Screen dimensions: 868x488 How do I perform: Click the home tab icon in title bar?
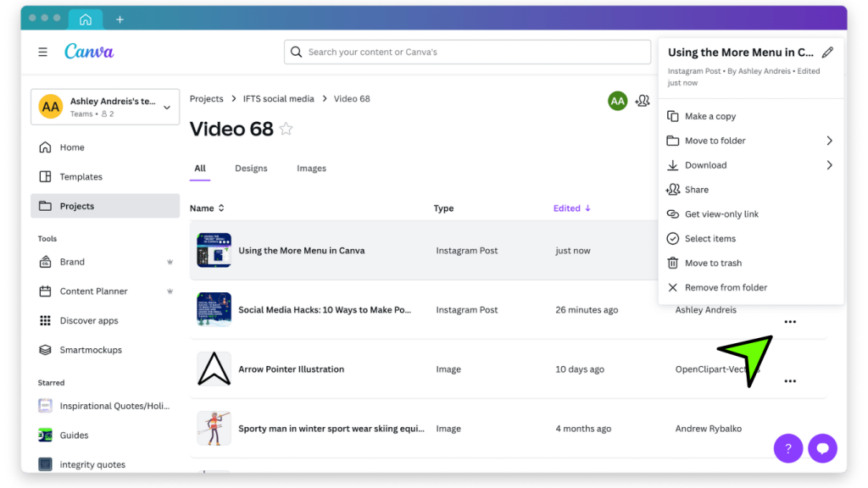coord(86,19)
